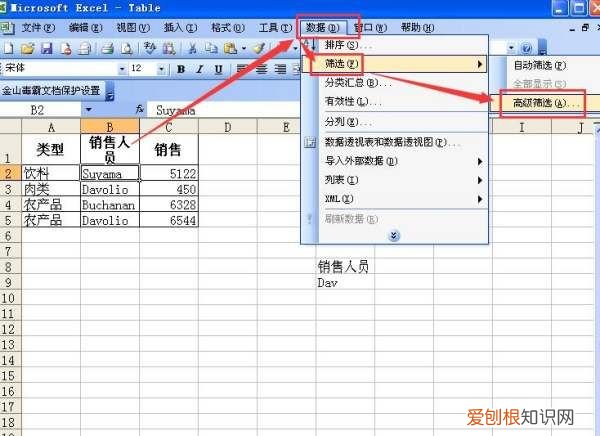Click the blue Help question mark icon
The height and width of the screenshot is (436, 600).
[x=527, y=48]
